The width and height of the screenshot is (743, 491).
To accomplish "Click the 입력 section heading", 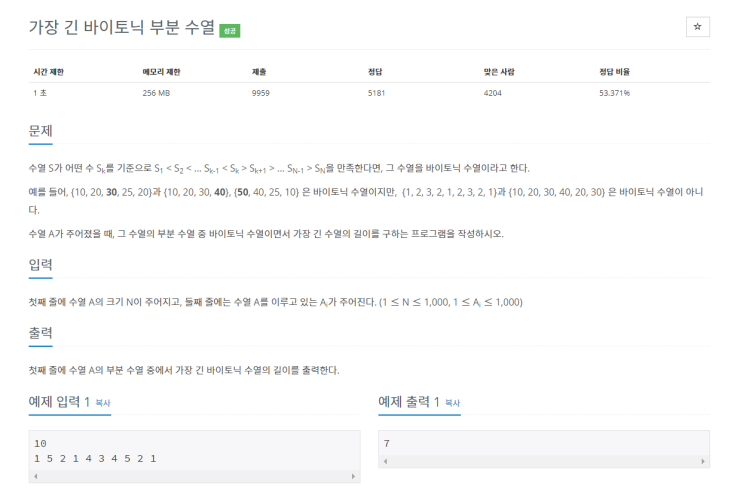I will (40, 265).
